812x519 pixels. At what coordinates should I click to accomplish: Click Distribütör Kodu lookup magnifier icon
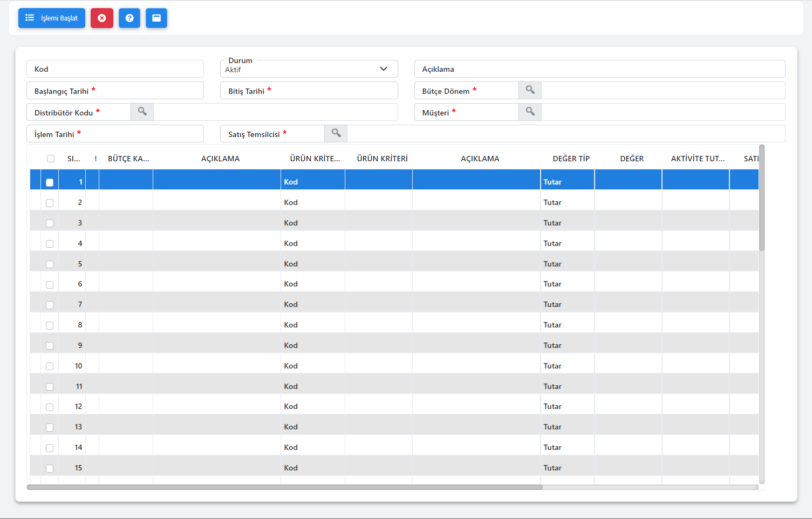pos(142,112)
